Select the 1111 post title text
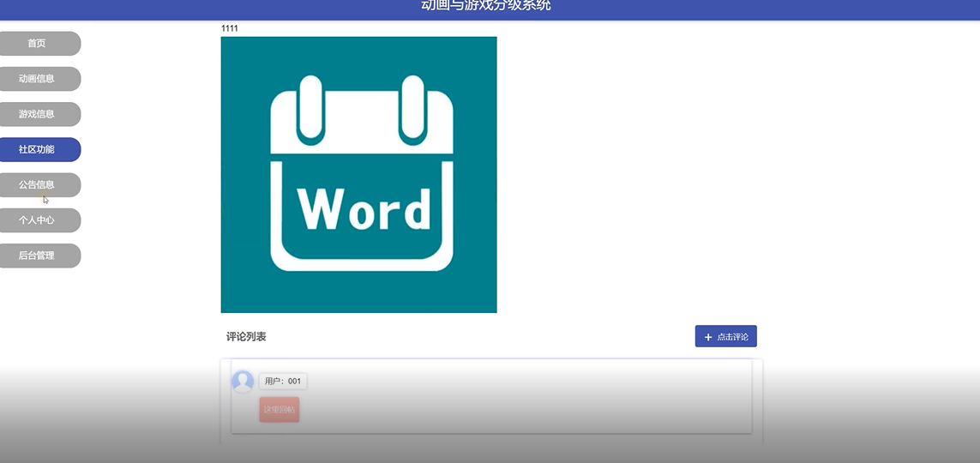Image resolution: width=980 pixels, height=463 pixels. 230,28
